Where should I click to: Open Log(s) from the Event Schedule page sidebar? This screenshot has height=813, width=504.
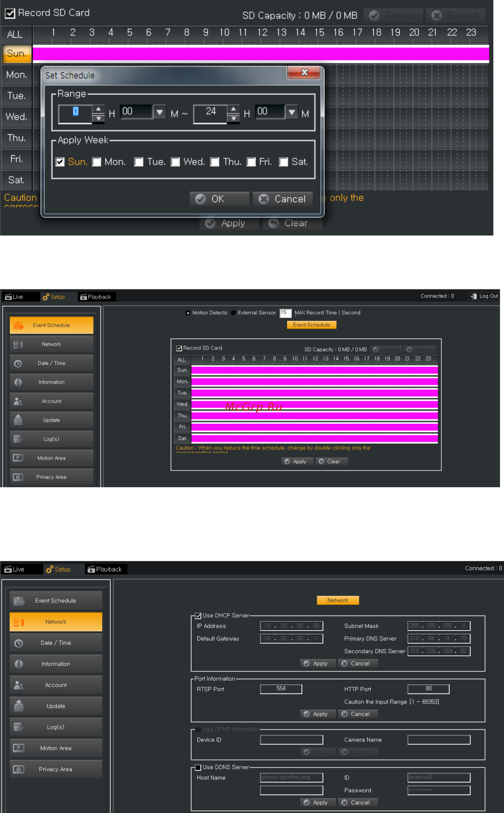(x=51, y=439)
